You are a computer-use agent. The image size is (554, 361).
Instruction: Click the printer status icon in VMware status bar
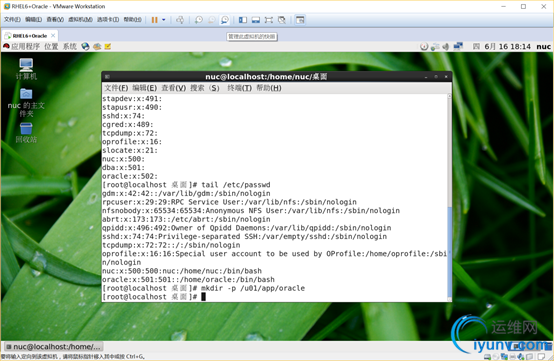[x=513, y=356]
